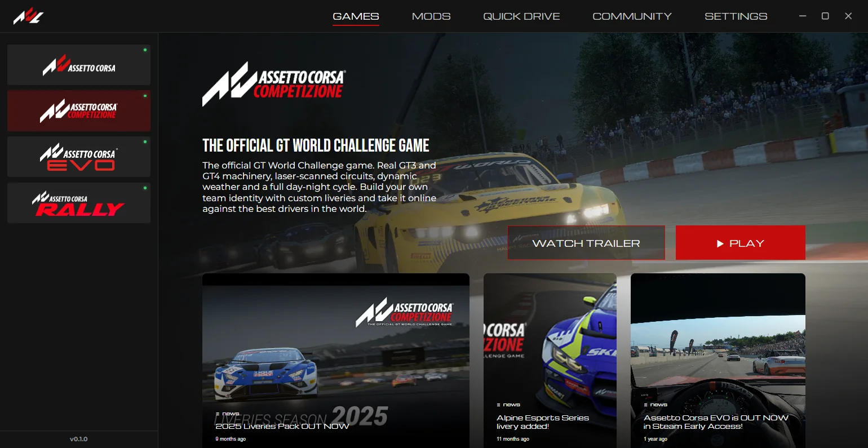Select Assetto Corsa Competizione in sidebar
Screen dimensions: 868x448
79,111
